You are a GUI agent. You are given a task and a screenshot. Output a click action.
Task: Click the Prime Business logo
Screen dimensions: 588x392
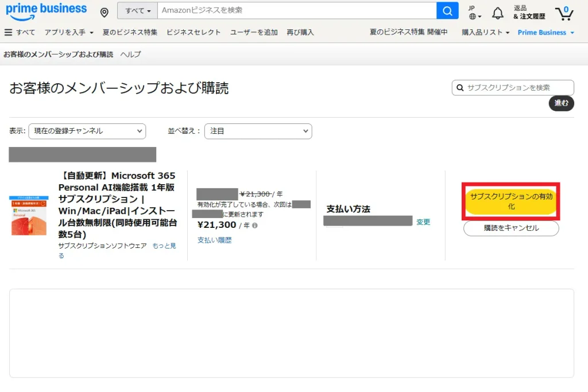(x=46, y=11)
